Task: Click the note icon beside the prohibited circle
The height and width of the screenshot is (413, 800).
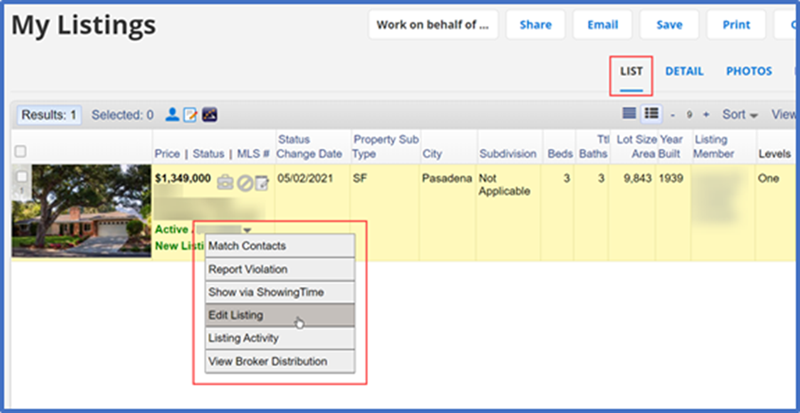Action: pos(261,182)
